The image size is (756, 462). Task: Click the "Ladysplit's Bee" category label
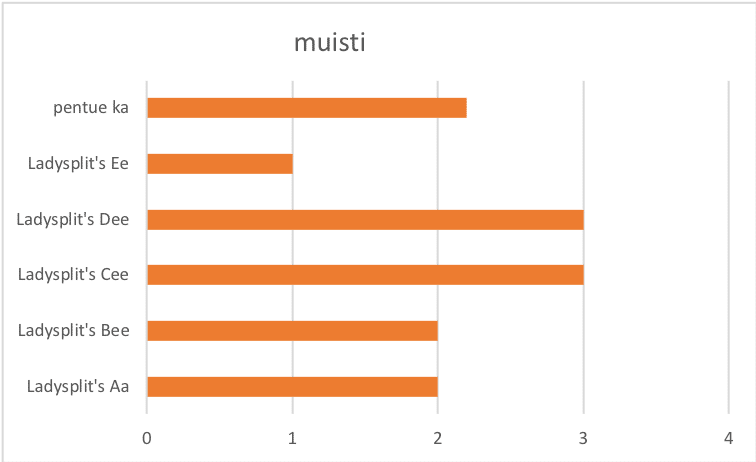(74, 330)
